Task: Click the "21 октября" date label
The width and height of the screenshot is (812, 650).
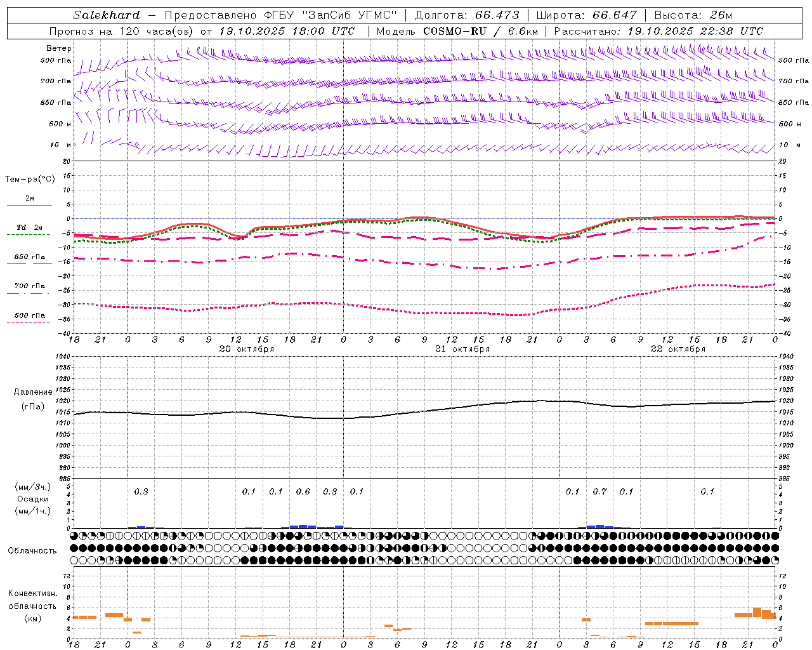Action: tap(462, 349)
